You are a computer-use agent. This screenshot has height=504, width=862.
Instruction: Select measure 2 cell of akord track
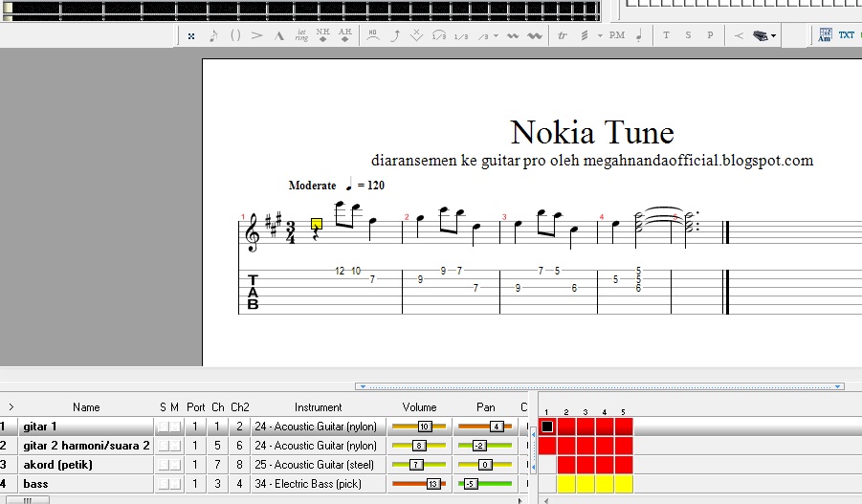point(566,465)
